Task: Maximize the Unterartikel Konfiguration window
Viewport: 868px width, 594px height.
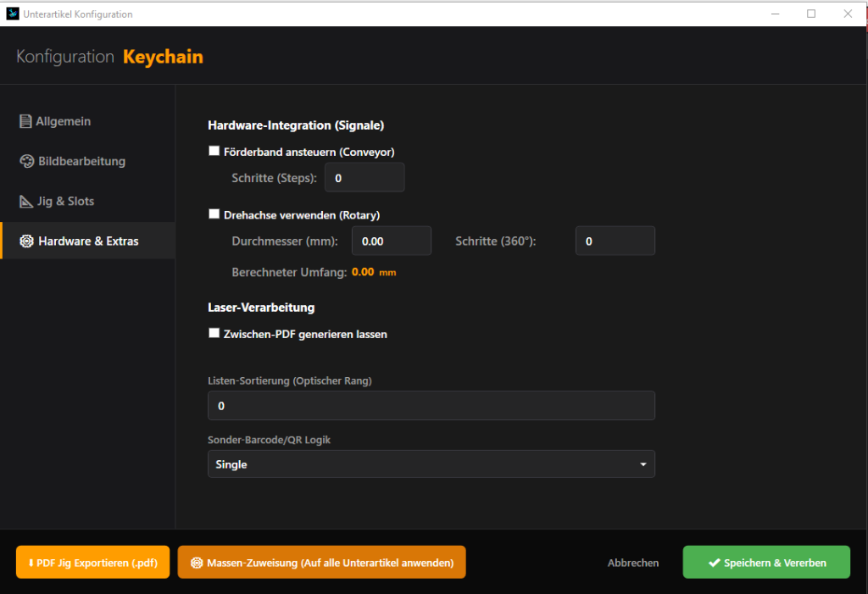Action: point(811,14)
